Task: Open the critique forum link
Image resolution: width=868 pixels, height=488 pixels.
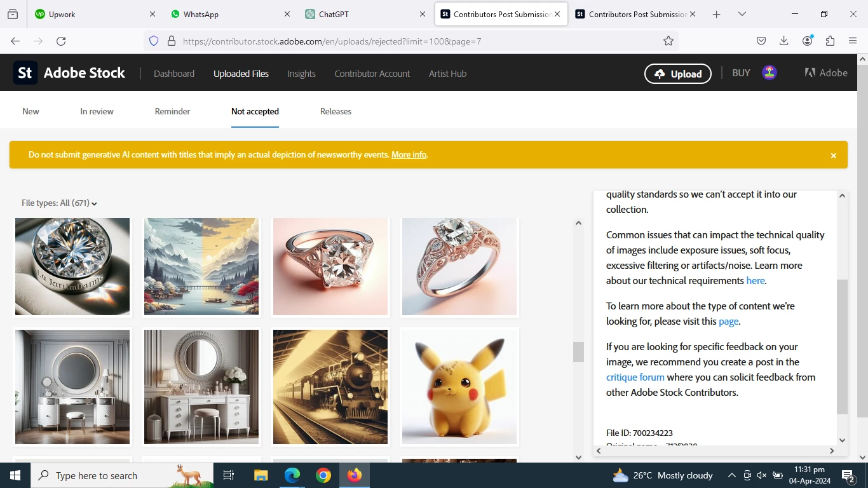Action: (x=635, y=377)
